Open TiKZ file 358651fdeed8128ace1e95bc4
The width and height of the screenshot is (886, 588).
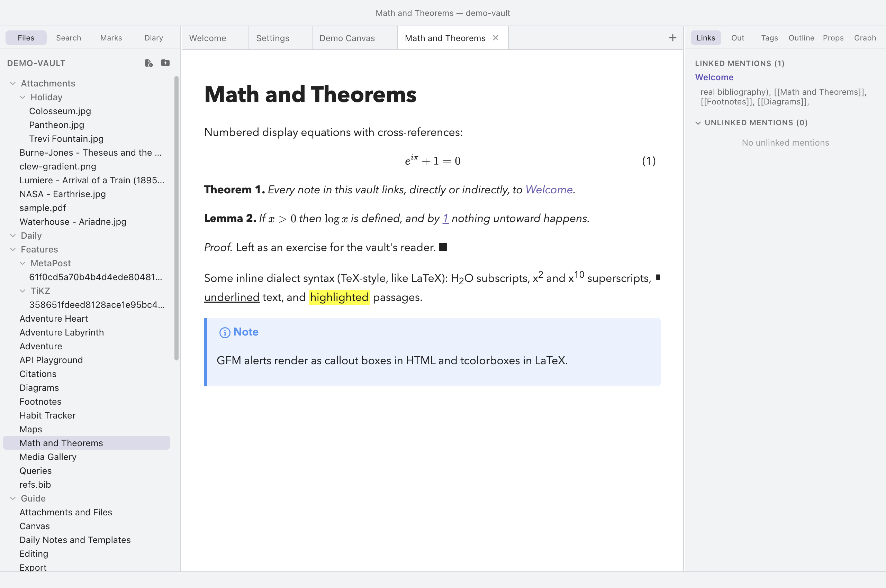(97, 305)
